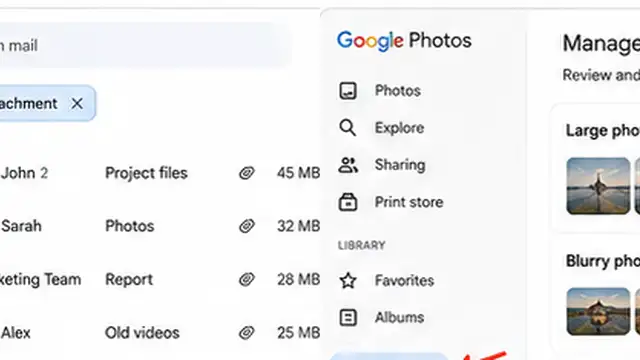Click the Favorites star icon

[x=348, y=280]
